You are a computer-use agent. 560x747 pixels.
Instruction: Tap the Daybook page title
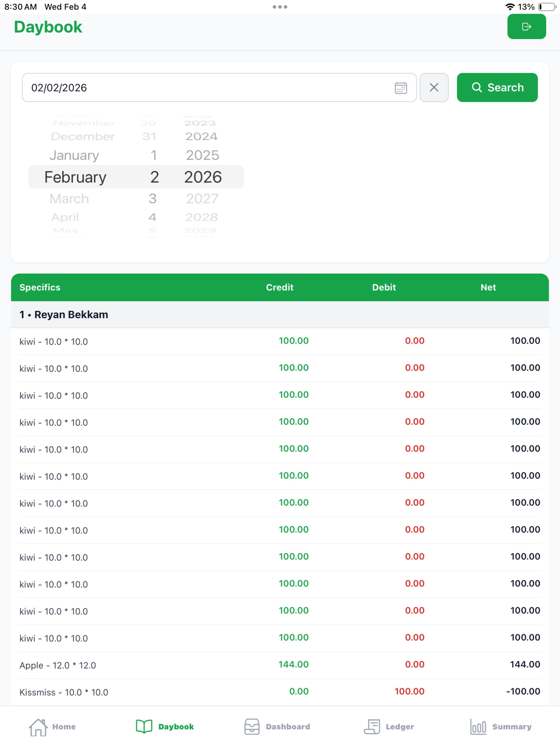pos(48,27)
